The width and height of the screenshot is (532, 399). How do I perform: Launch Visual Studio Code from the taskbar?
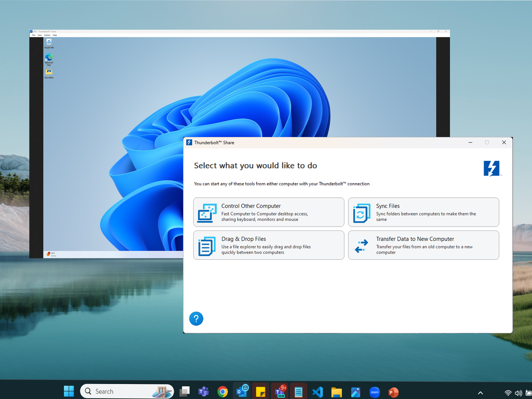pyautogui.click(x=317, y=391)
